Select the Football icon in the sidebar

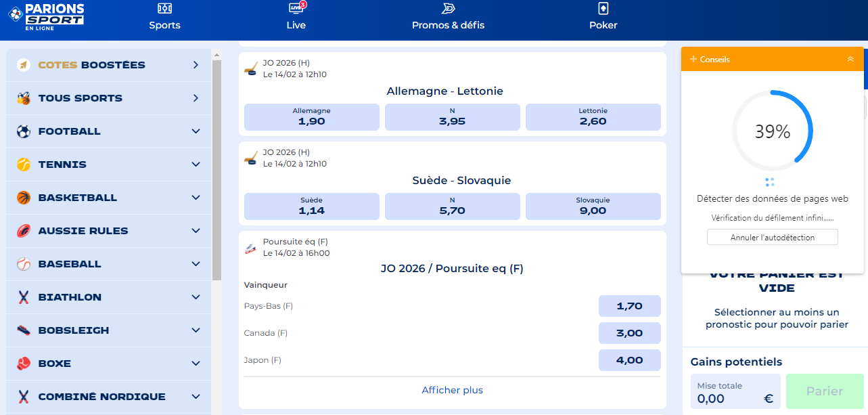tap(22, 131)
